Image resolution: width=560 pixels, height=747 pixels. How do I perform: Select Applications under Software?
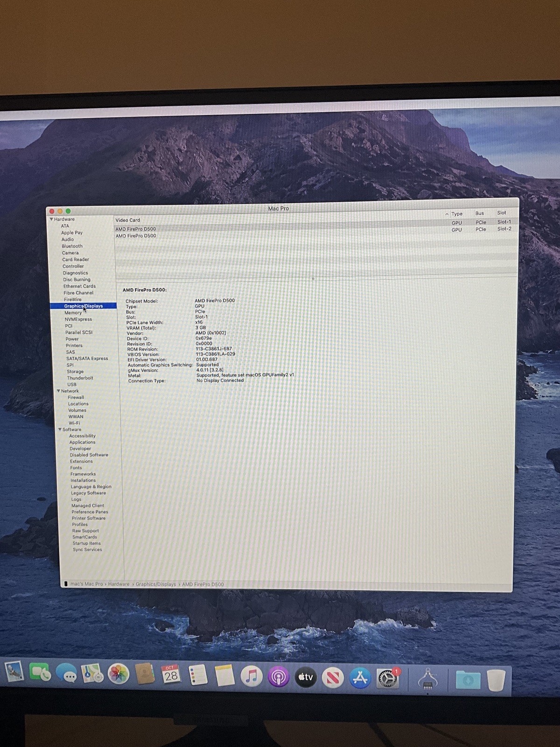click(x=83, y=442)
